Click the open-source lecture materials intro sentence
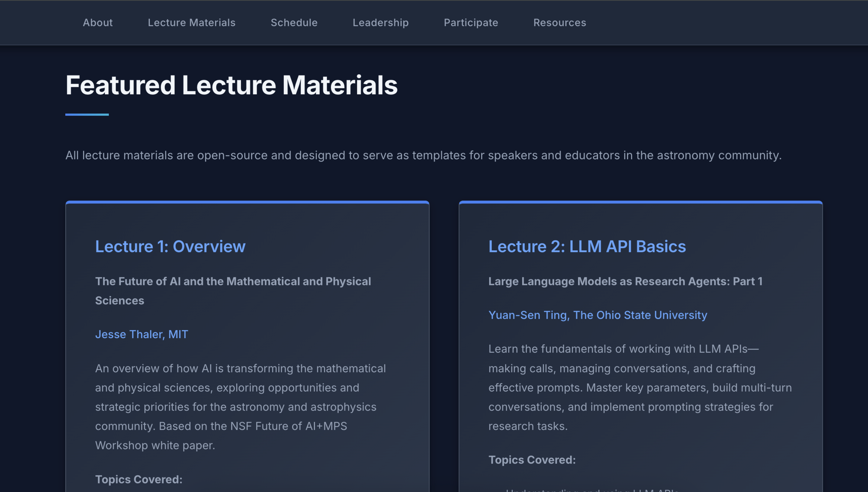 coord(423,155)
